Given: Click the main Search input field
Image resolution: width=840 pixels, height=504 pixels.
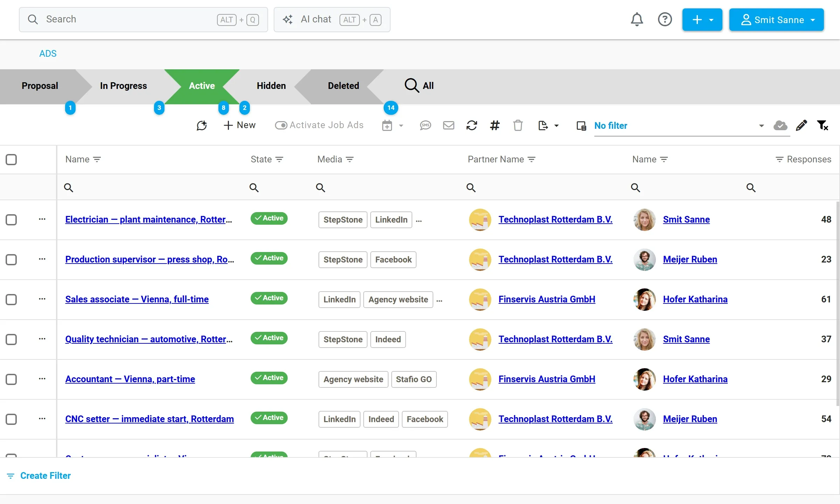Looking at the screenshot, I should (x=143, y=20).
